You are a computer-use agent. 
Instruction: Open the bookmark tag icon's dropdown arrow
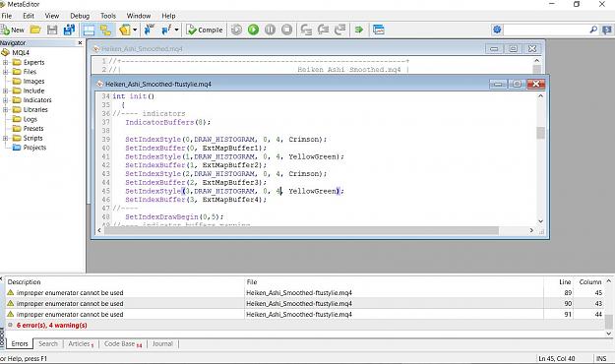click(x=135, y=30)
